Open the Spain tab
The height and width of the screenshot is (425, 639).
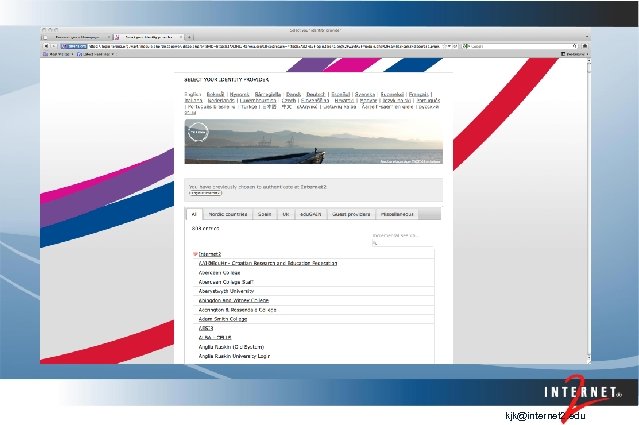click(x=264, y=214)
